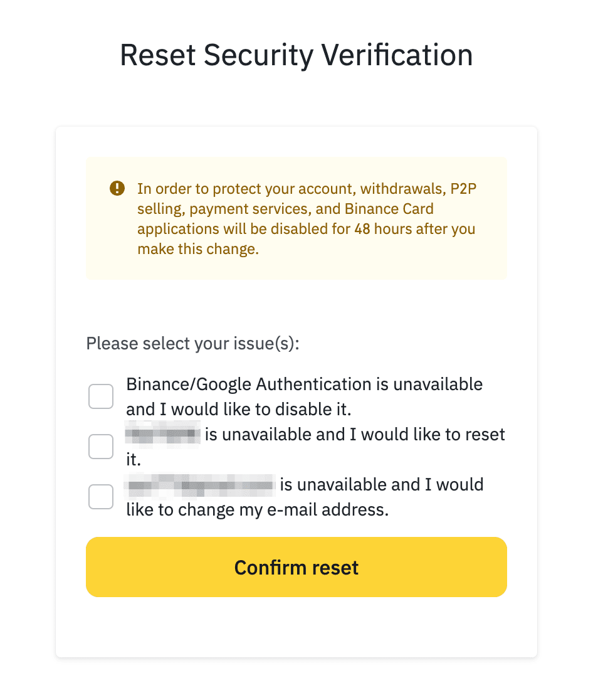598x700 pixels.
Task: Click the 'like to change my e-mail address' text
Action: pyautogui.click(x=258, y=510)
